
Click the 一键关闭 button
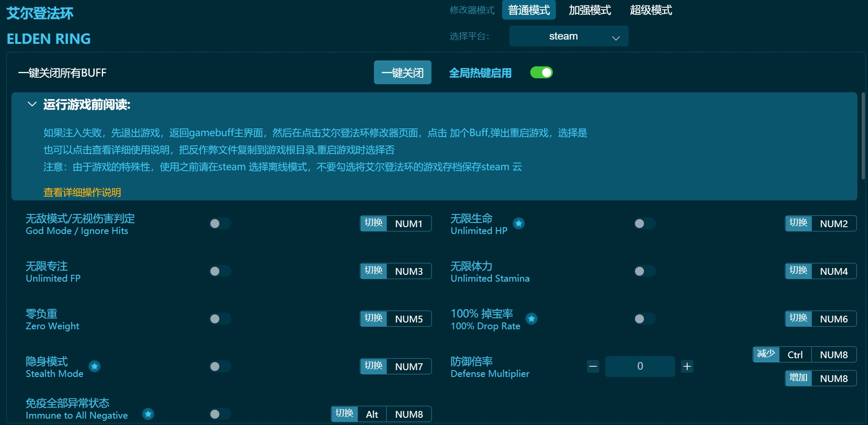pyautogui.click(x=402, y=73)
